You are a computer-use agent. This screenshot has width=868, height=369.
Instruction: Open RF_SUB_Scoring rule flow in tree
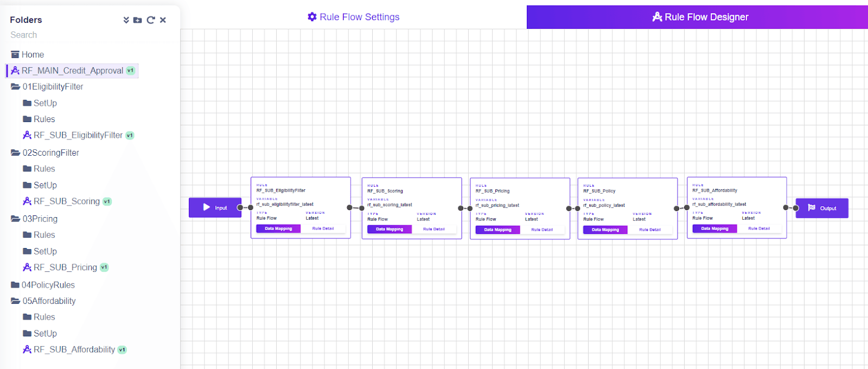(61, 201)
